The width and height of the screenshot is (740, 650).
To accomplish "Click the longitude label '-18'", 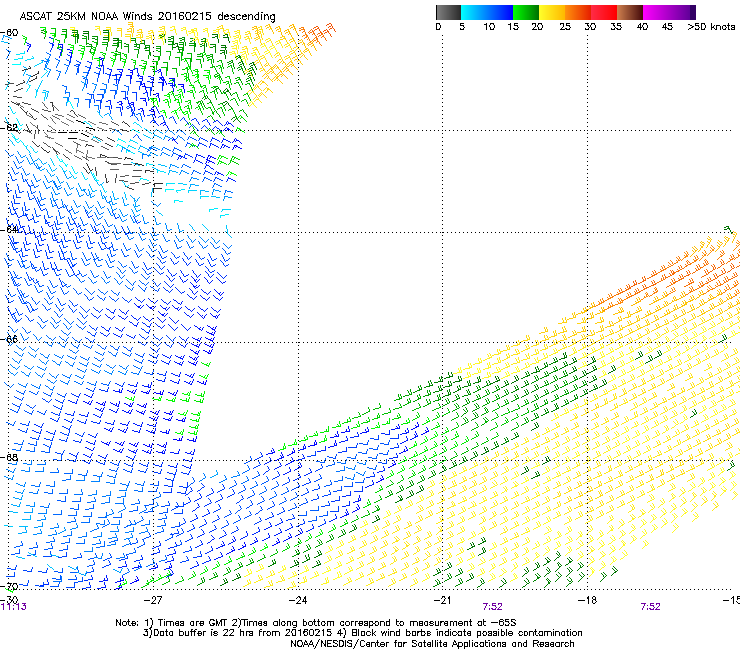I will pos(588,600).
